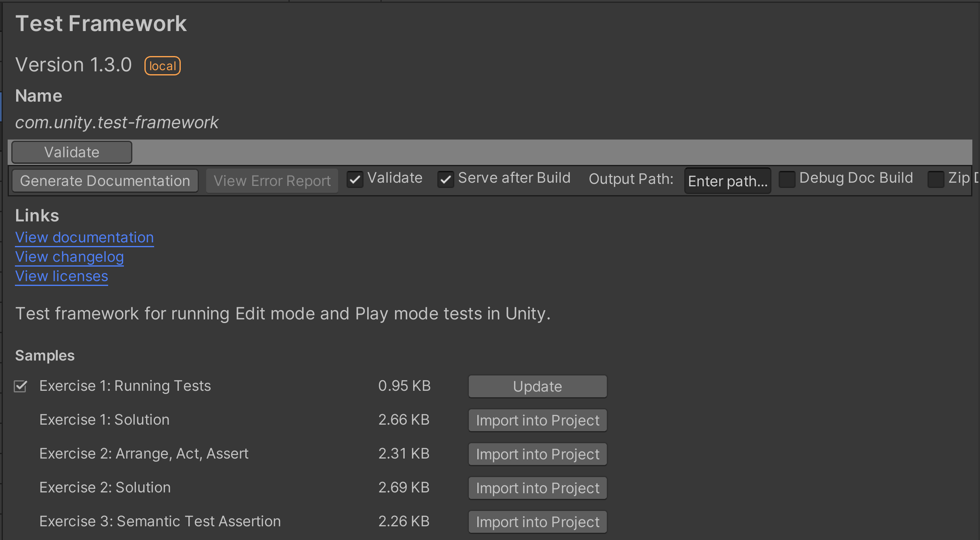Enable Debug Doc Build checkbox
Screen dimensions: 980x540
tap(787, 179)
